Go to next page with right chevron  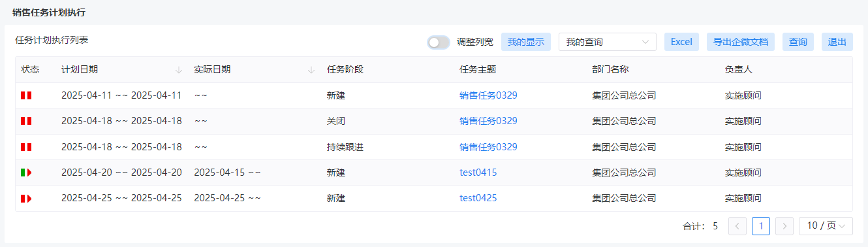click(x=784, y=226)
